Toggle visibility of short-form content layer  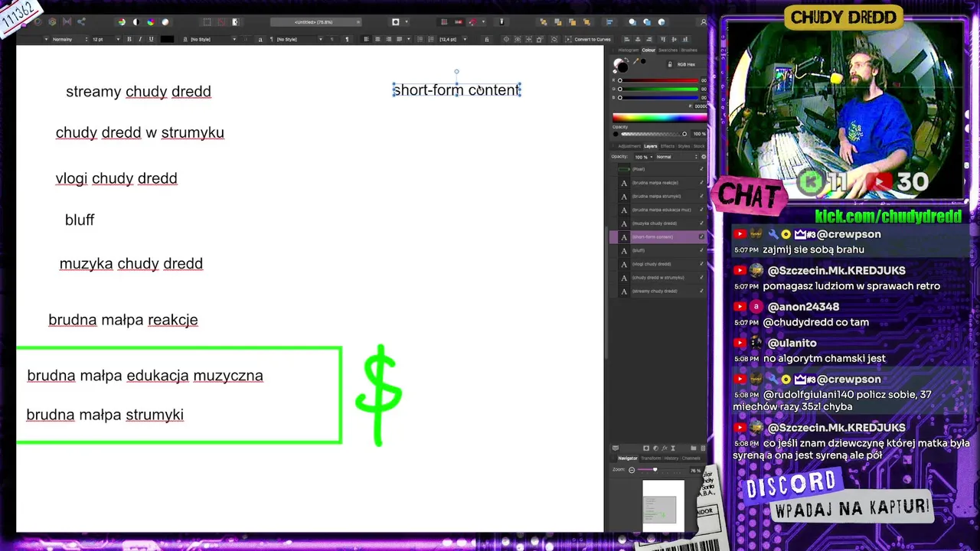coord(701,236)
